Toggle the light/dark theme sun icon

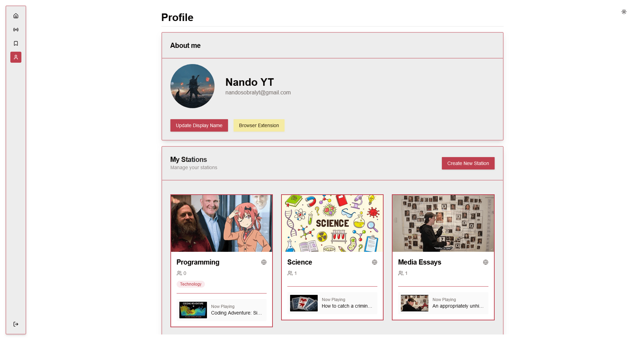pyautogui.click(x=624, y=12)
